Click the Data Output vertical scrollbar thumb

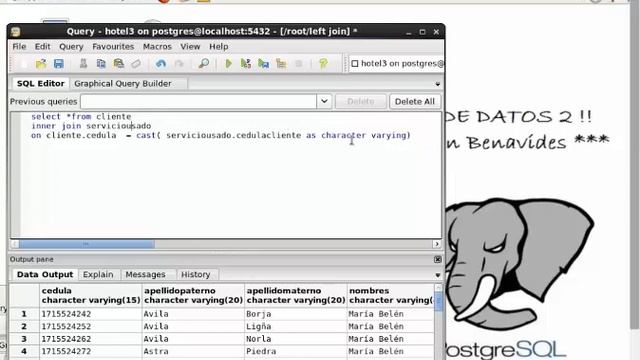(439, 301)
